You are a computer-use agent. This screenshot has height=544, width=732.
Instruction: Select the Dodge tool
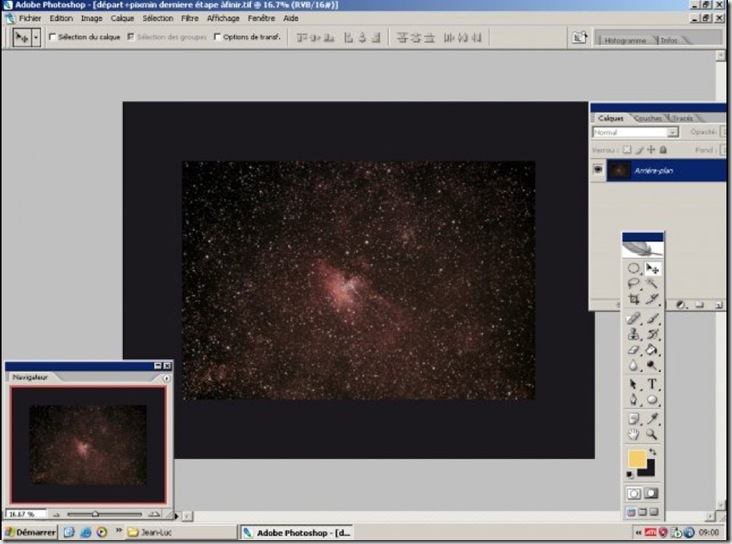pyautogui.click(x=652, y=365)
